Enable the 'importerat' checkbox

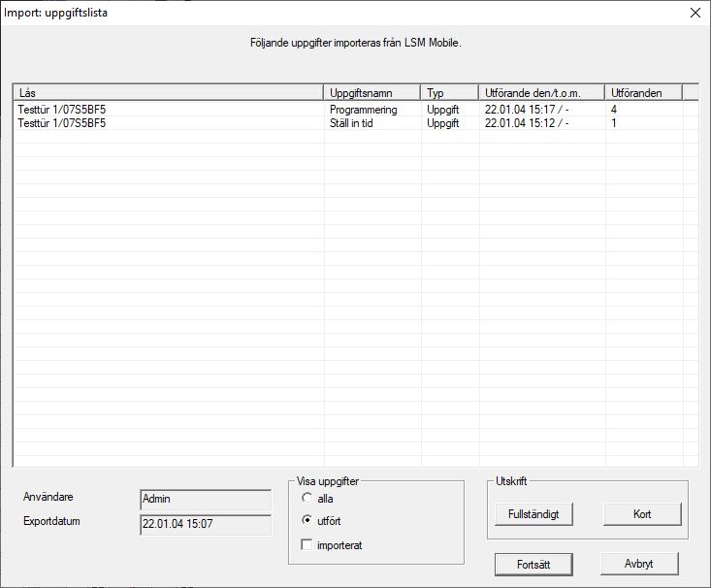pos(307,545)
